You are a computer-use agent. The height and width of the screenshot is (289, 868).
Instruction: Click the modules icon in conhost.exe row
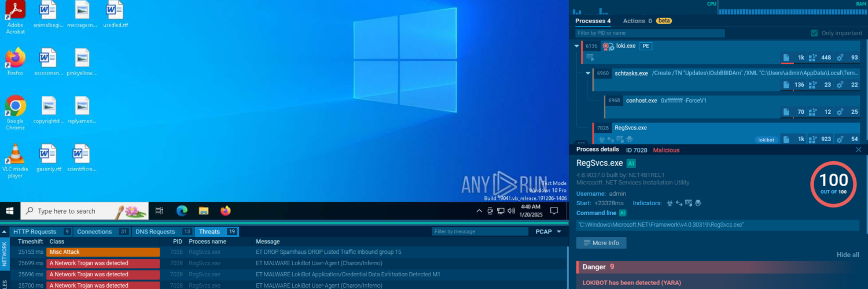click(812, 112)
